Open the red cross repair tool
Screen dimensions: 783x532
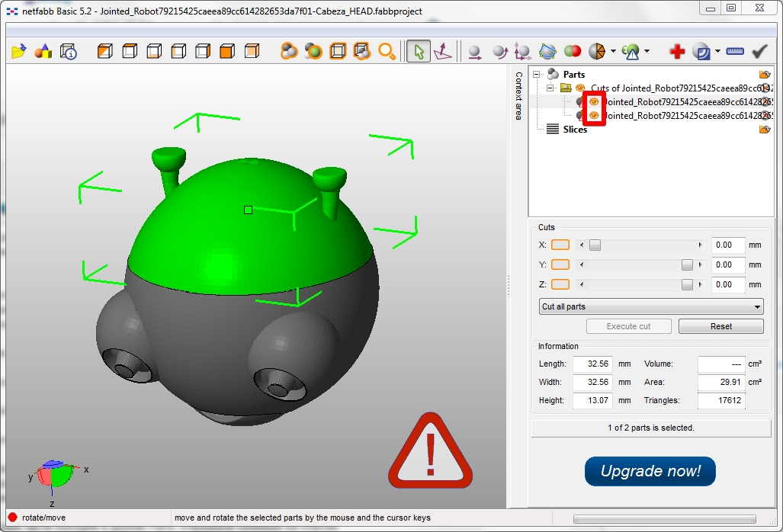click(x=677, y=51)
